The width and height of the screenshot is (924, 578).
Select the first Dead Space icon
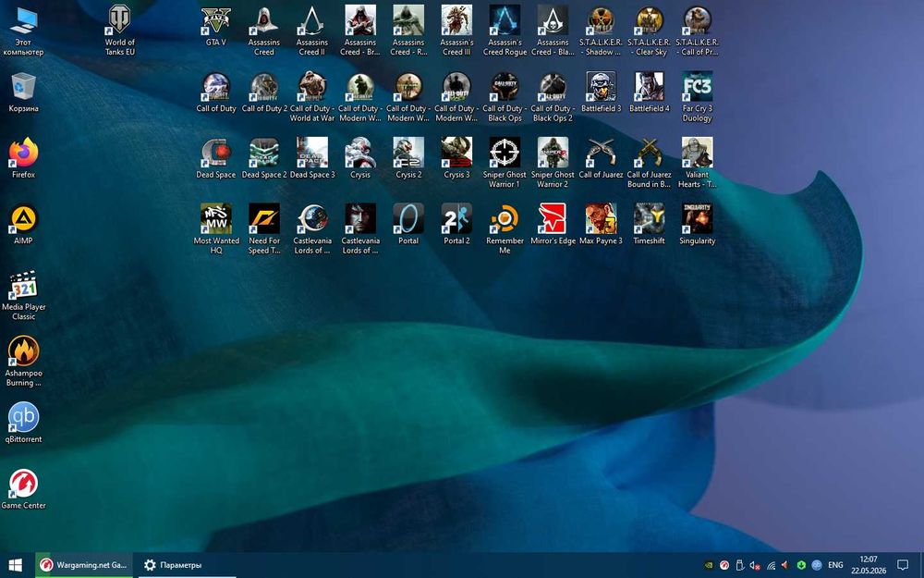[x=215, y=159]
